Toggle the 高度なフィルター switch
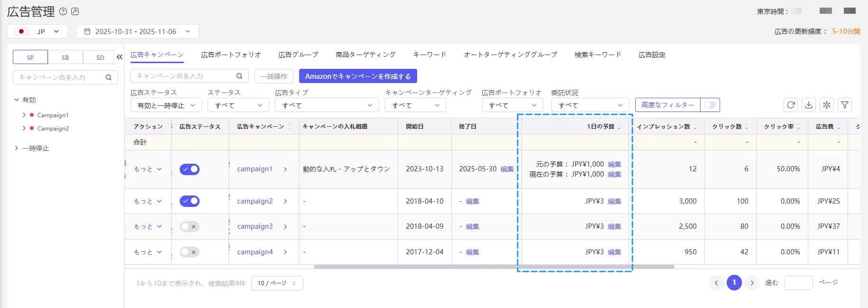 (710, 105)
